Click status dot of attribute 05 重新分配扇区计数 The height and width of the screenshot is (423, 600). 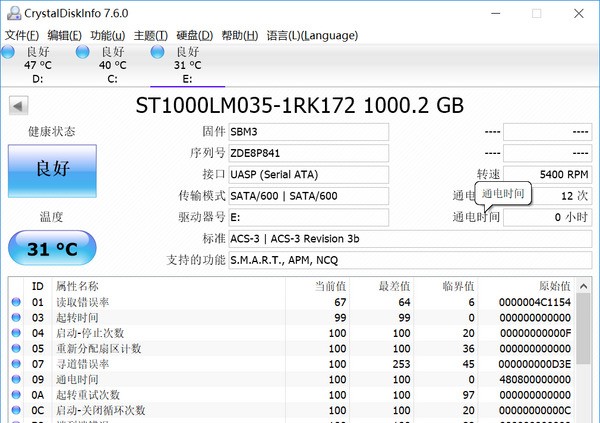click(16, 348)
